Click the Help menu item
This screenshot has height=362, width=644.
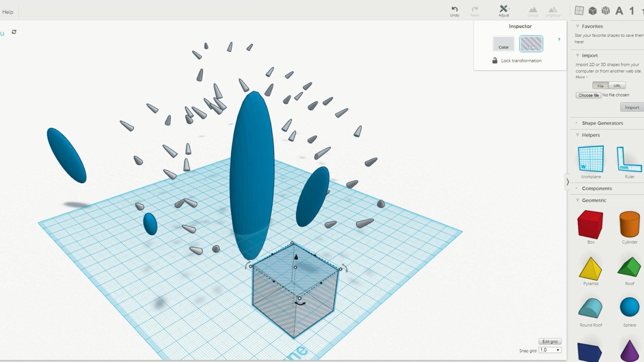[7, 12]
